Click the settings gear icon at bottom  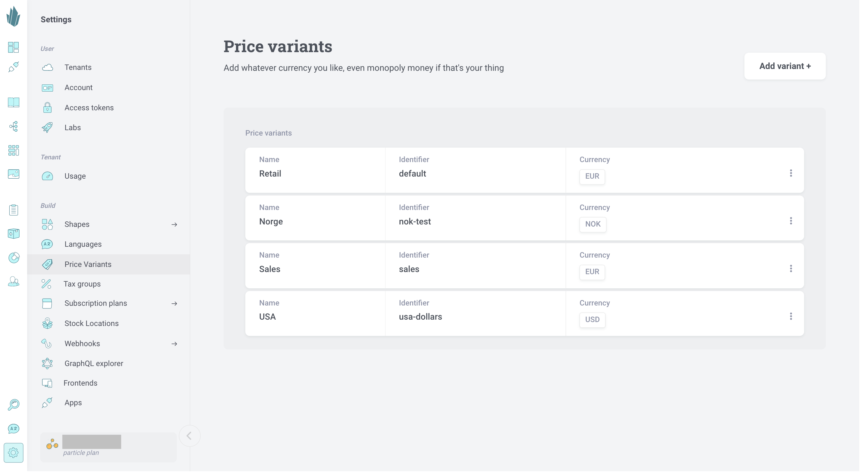pos(14,453)
